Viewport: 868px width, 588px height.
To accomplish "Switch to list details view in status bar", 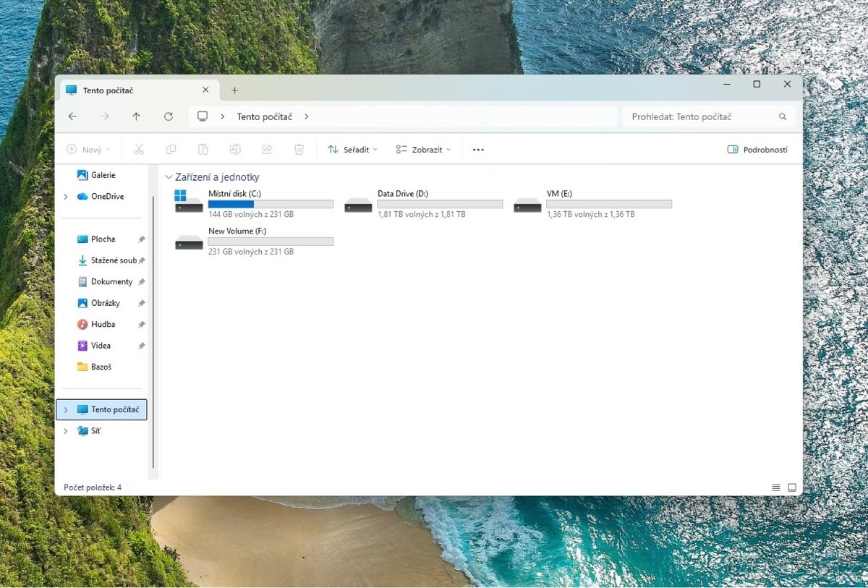I will pos(776,487).
